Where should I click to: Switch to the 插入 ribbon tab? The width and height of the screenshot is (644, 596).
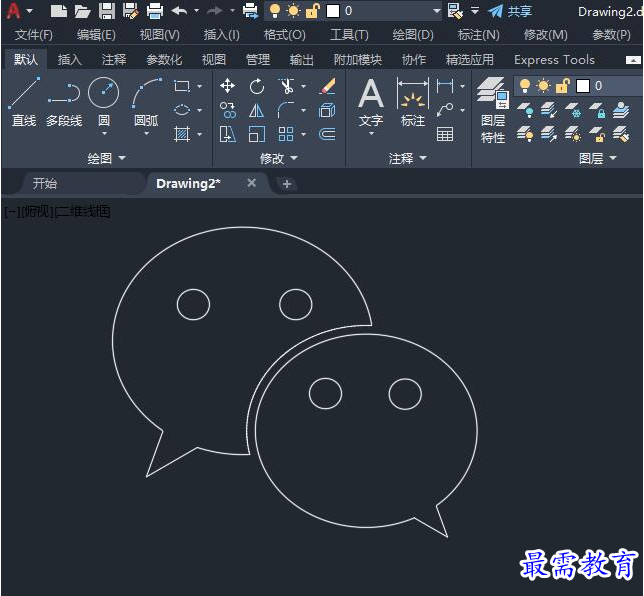[x=69, y=60]
